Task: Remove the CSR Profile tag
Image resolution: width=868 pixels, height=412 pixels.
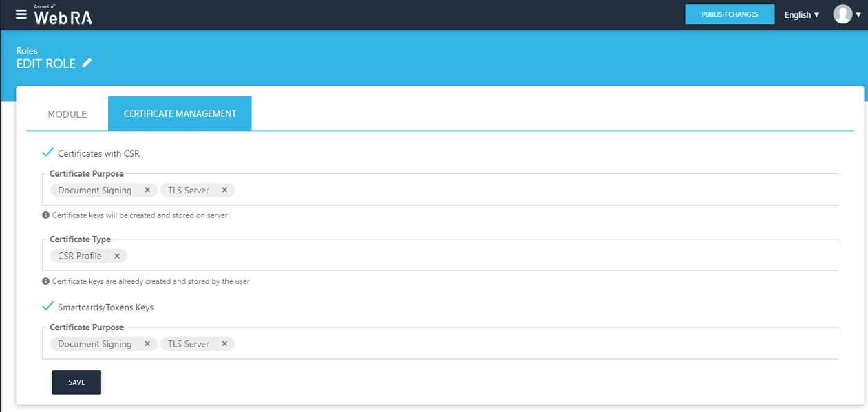Action: pos(117,256)
